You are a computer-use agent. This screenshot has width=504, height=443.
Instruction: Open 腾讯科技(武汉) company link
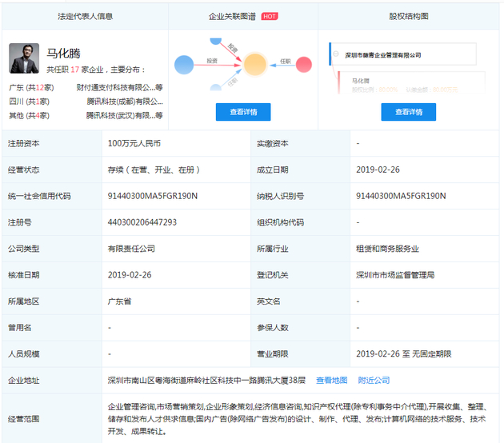[x=124, y=116]
